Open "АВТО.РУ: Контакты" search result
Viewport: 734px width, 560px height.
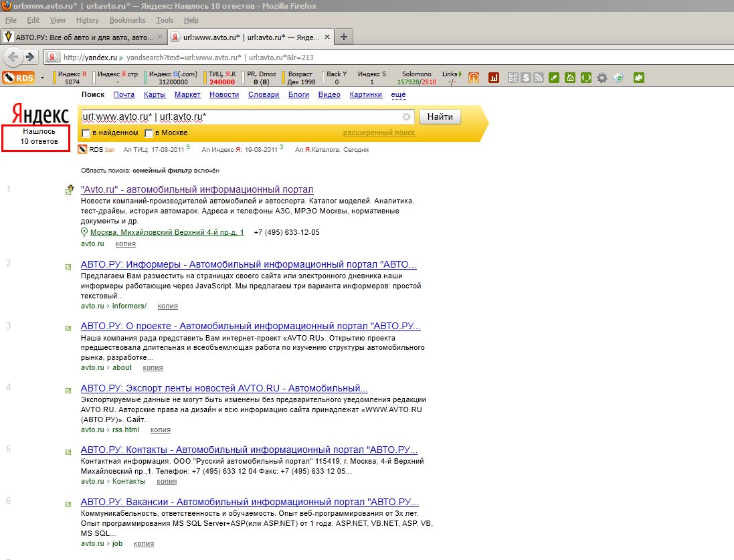249,449
